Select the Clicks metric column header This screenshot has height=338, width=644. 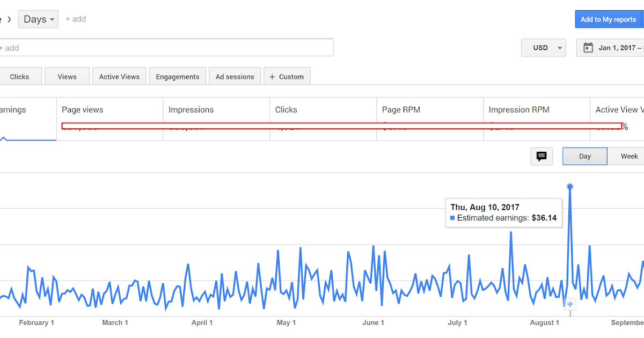click(x=323, y=119)
